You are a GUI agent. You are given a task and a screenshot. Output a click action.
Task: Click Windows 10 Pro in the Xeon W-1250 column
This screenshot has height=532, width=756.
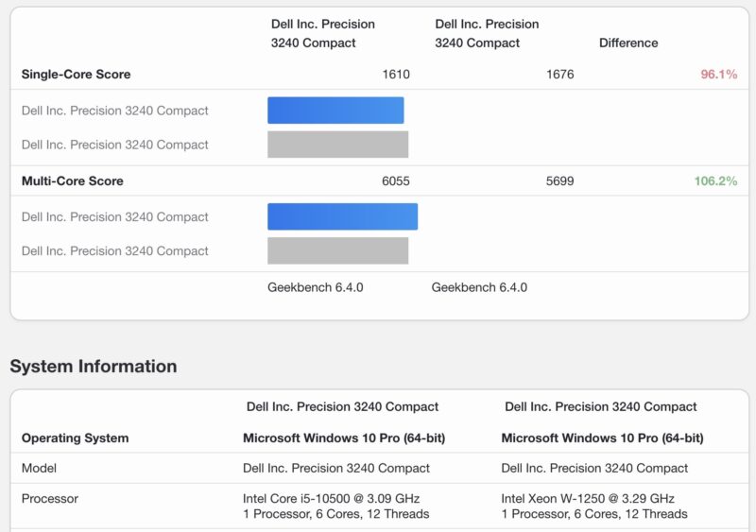(x=602, y=438)
